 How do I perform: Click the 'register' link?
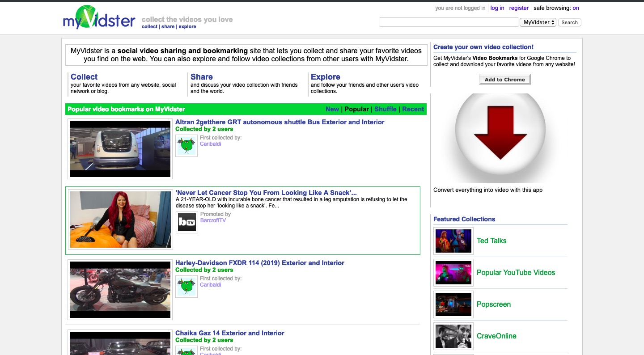[519, 8]
